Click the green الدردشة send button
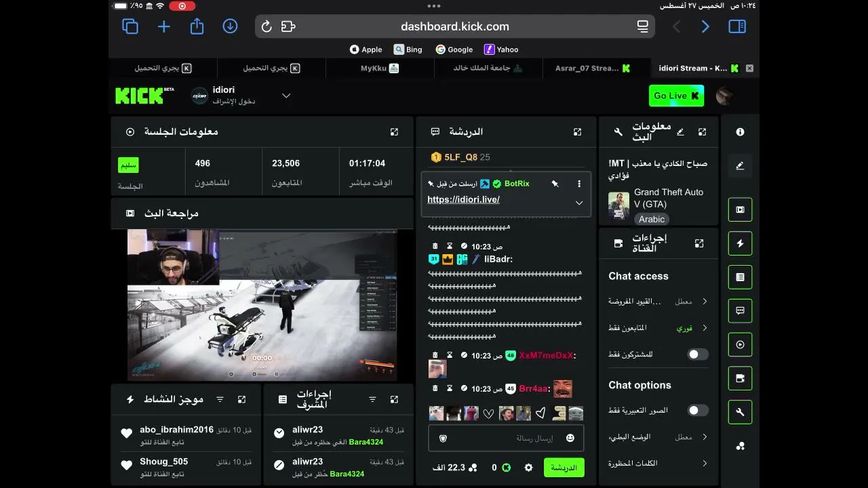868x488 pixels. click(x=564, y=468)
